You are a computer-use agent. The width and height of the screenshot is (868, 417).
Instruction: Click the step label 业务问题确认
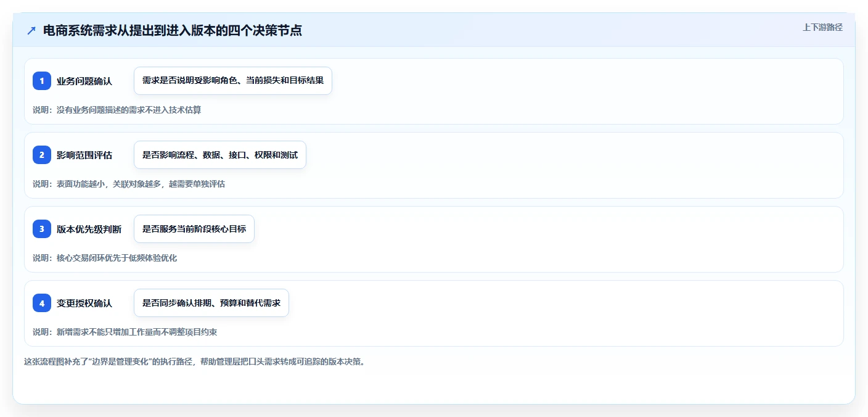point(84,81)
